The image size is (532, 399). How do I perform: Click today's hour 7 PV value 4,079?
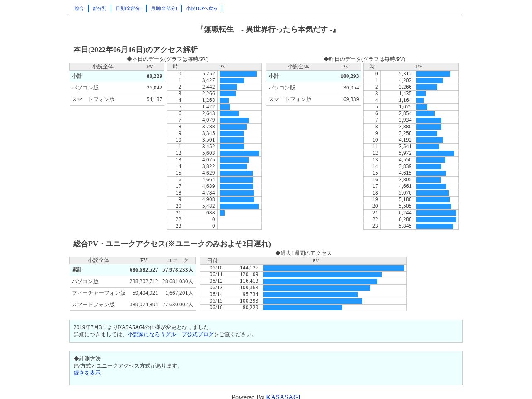click(x=208, y=120)
